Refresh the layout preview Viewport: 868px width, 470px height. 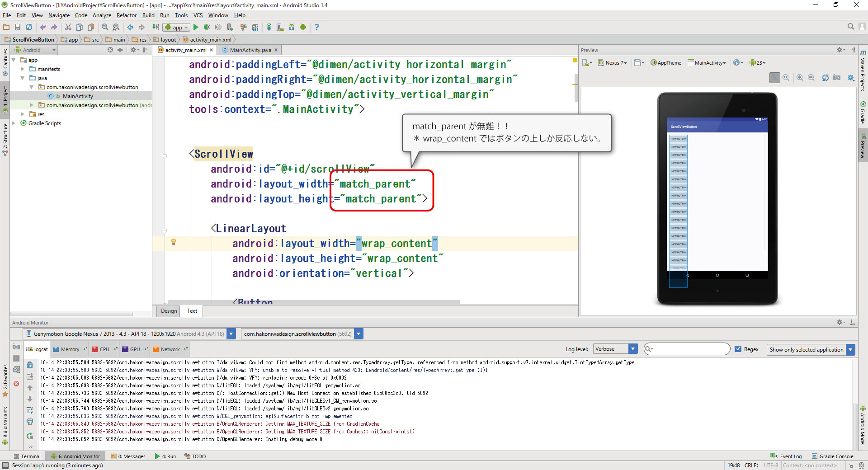[x=826, y=77]
